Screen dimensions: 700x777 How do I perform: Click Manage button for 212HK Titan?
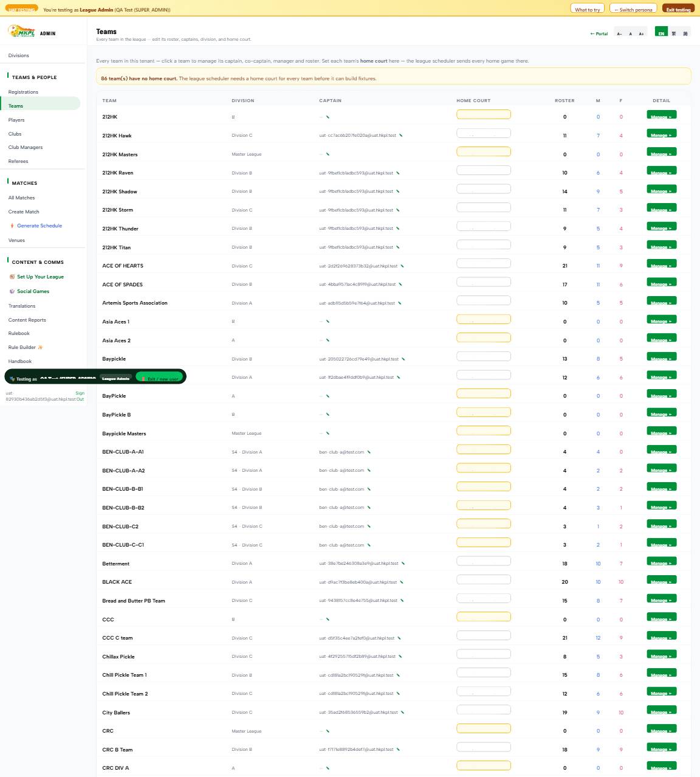pyautogui.click(x=662, y=245)
